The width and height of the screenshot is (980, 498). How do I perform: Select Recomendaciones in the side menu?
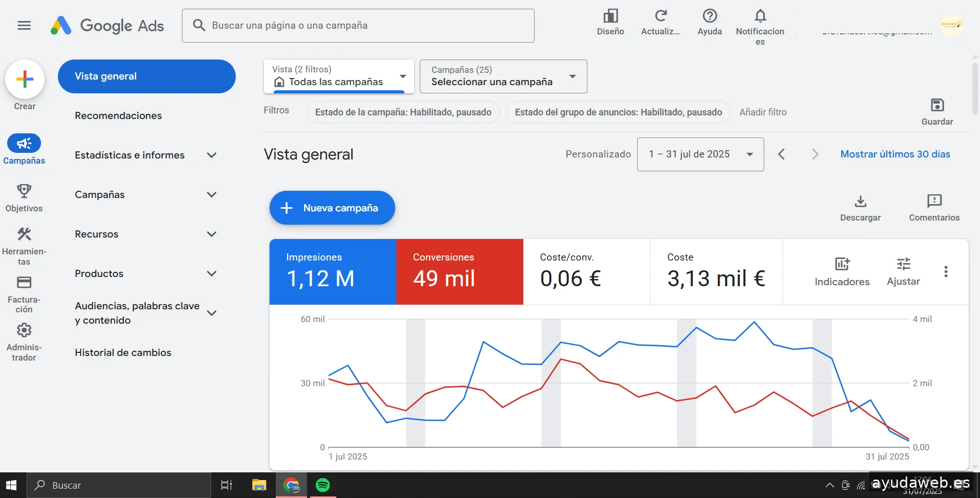118,116
